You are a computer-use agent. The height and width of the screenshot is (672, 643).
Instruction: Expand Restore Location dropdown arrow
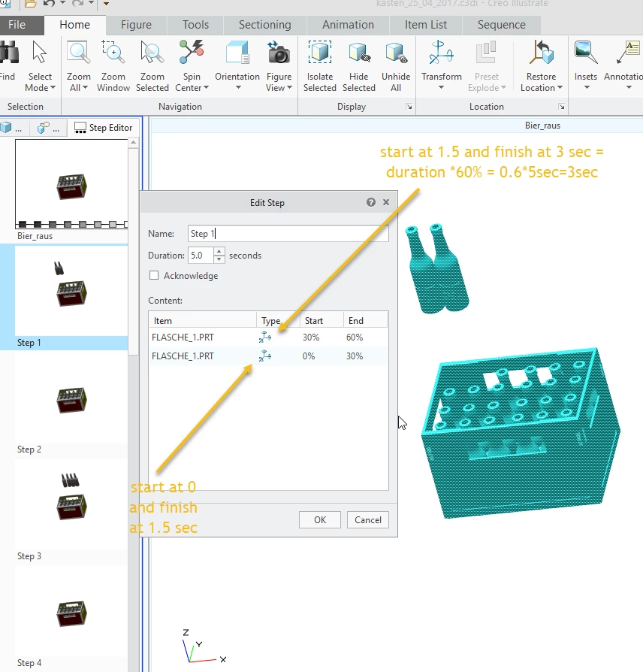point(560,87)
